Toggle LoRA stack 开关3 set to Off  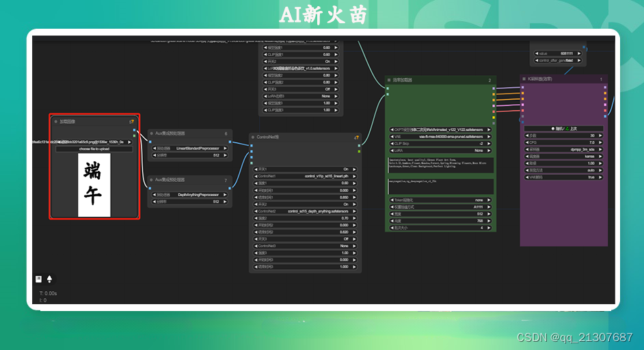click(x=301, y=89)
